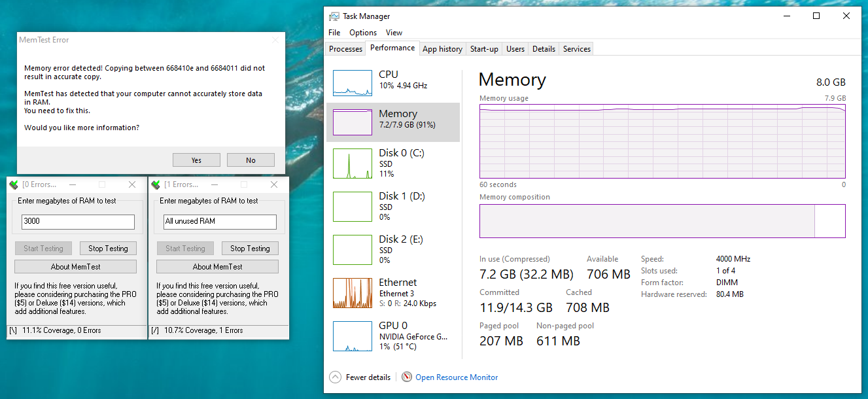Close the 0 Errors MemTest window

click(132, 184)
